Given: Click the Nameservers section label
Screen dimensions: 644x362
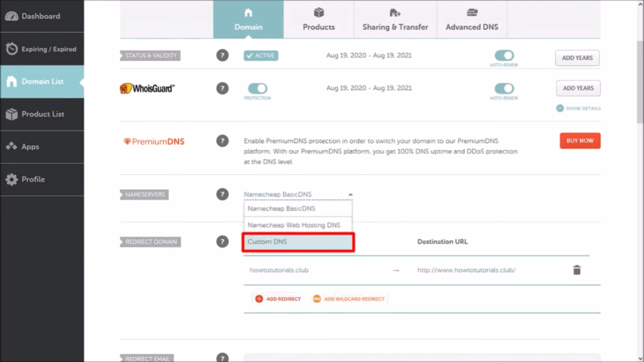Looking at the screenshot, I should [144, 195].
